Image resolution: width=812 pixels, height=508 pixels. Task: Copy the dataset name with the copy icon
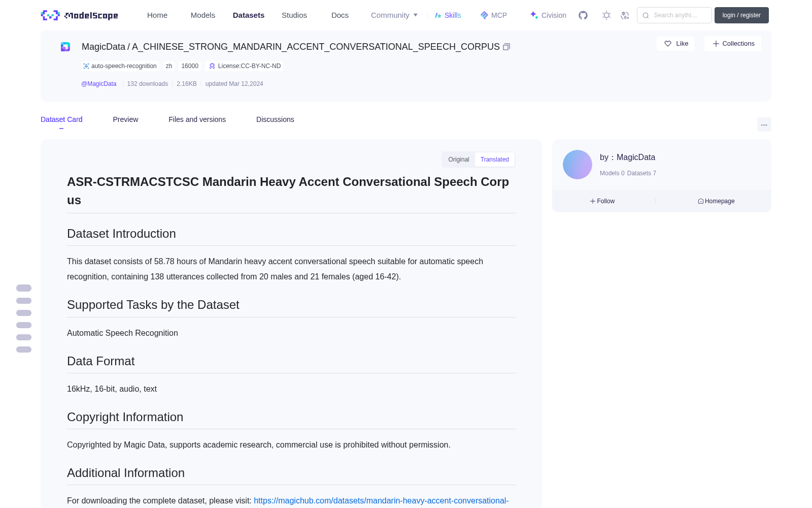[x=506, y=47]
